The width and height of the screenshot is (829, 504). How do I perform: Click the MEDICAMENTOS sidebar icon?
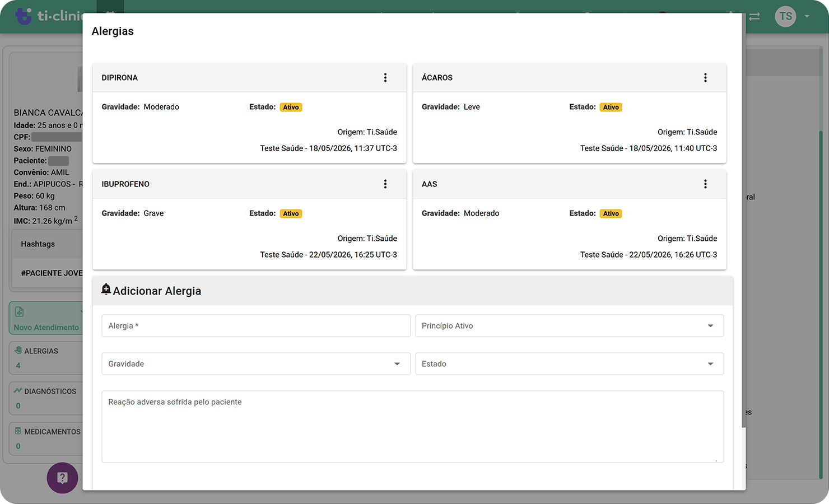coord(18,431)
